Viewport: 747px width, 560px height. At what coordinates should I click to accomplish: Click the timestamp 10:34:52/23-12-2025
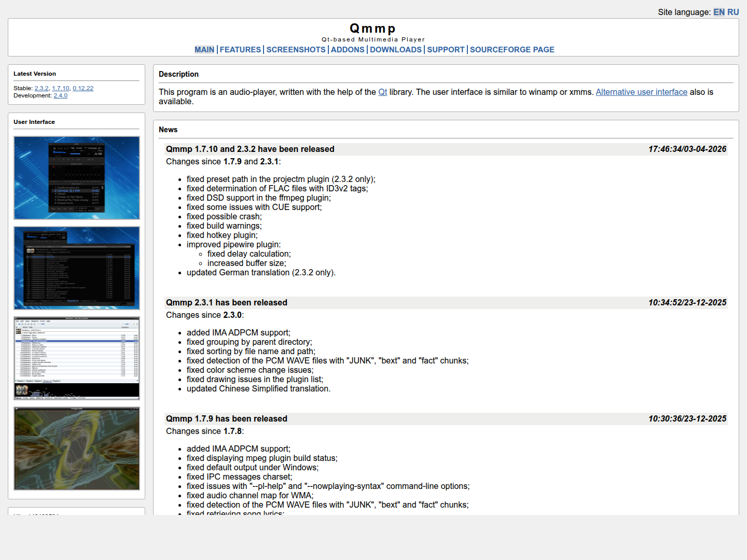click(x=687, y=303)
